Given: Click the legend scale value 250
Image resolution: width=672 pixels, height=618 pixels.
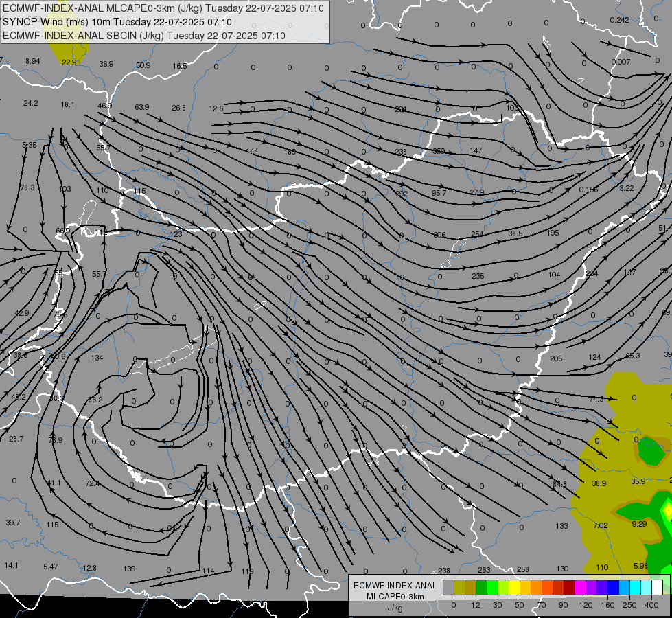Looking at the screenshot, I should 629,605.
